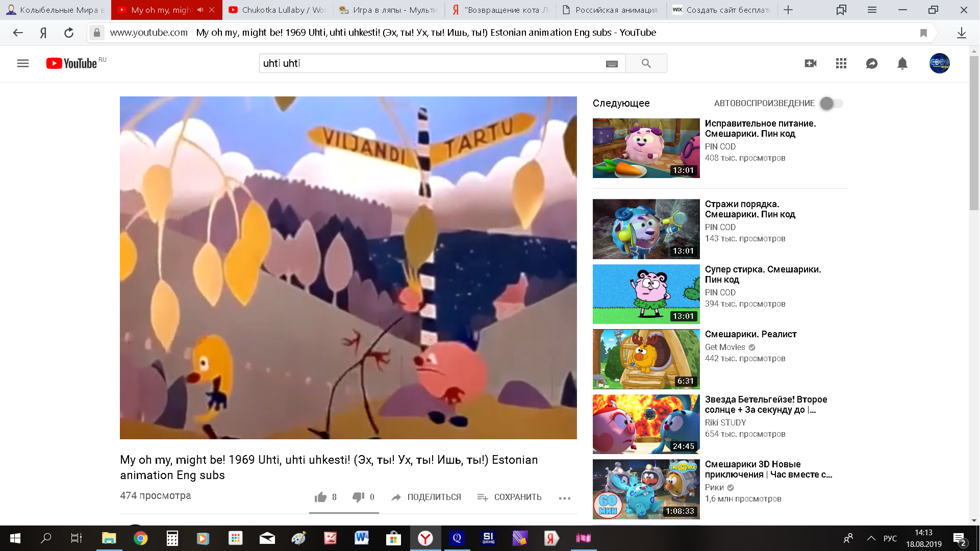The width and height of the screenshot is (980, 551).
Task: Open the Windows Start menu
Action: pos(15,538)
